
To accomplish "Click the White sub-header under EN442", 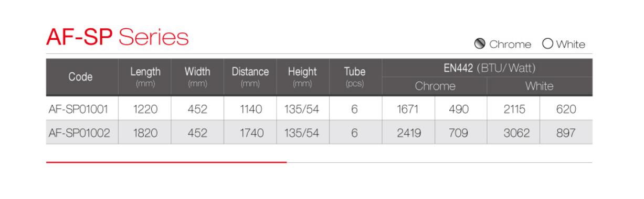I will [540, 86].
